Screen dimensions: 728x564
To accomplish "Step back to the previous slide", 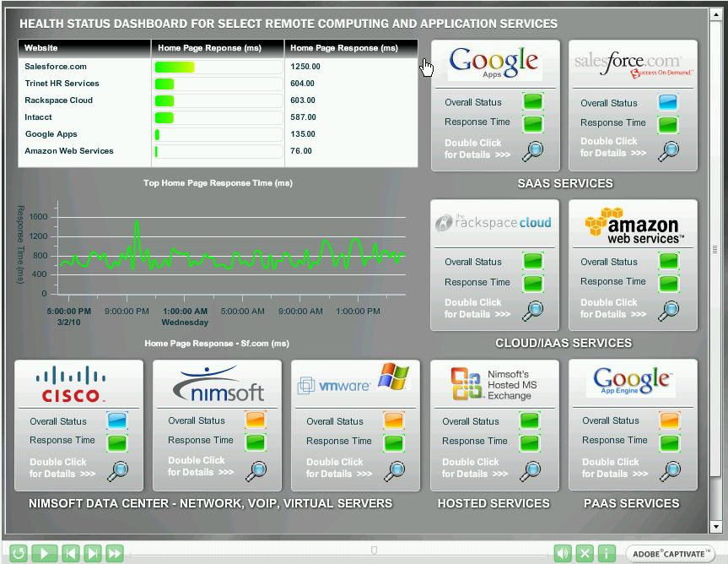I will pos(70,553).
